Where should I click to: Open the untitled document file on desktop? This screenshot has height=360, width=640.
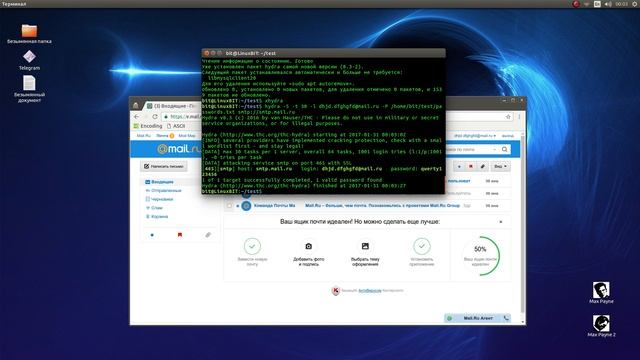29,89
